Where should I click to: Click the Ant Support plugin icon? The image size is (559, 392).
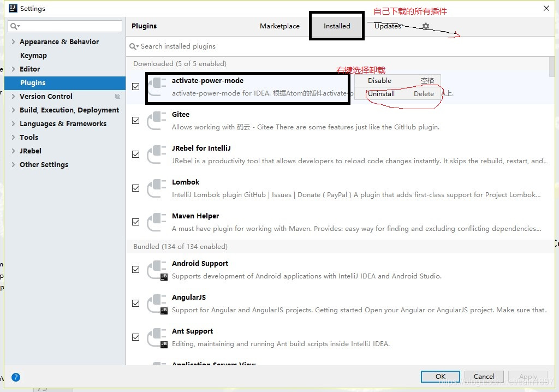pyautogui.click(x=157, y=338)
